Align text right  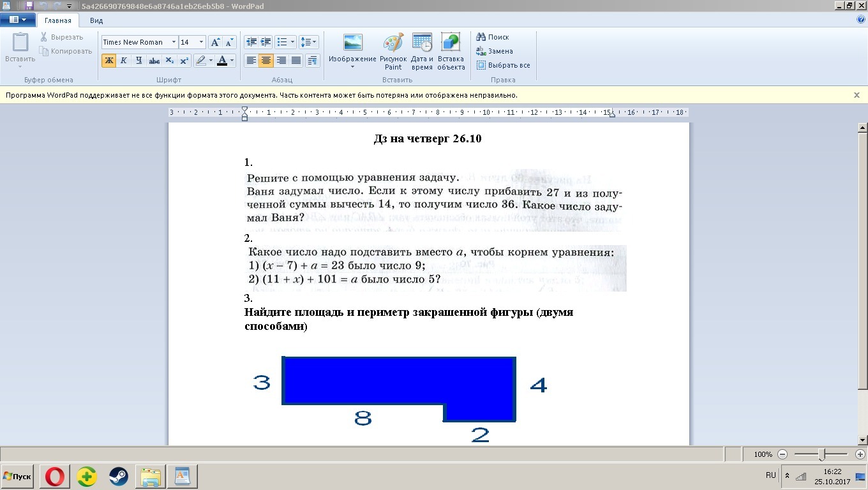click(281, 61)
